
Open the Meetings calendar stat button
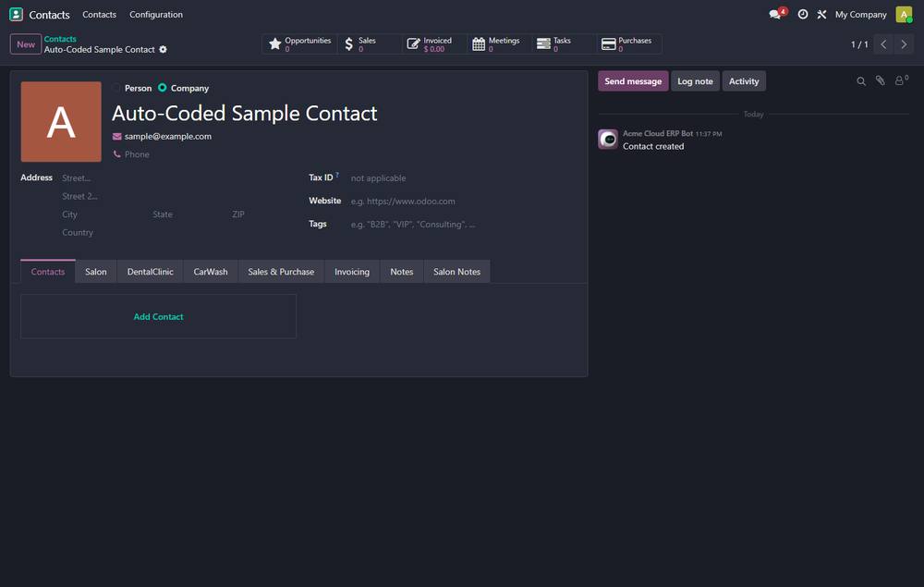(x=499, y=44)
